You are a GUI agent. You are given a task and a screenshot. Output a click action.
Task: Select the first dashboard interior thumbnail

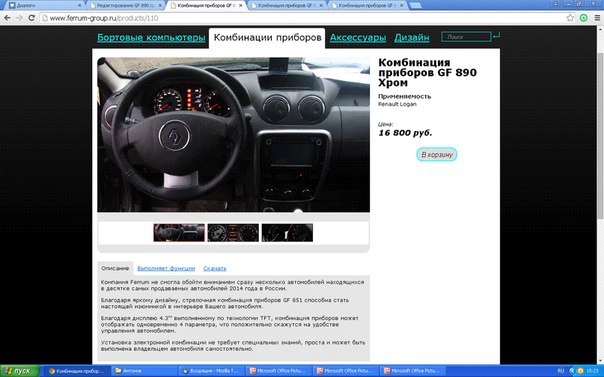click(179, 233)
